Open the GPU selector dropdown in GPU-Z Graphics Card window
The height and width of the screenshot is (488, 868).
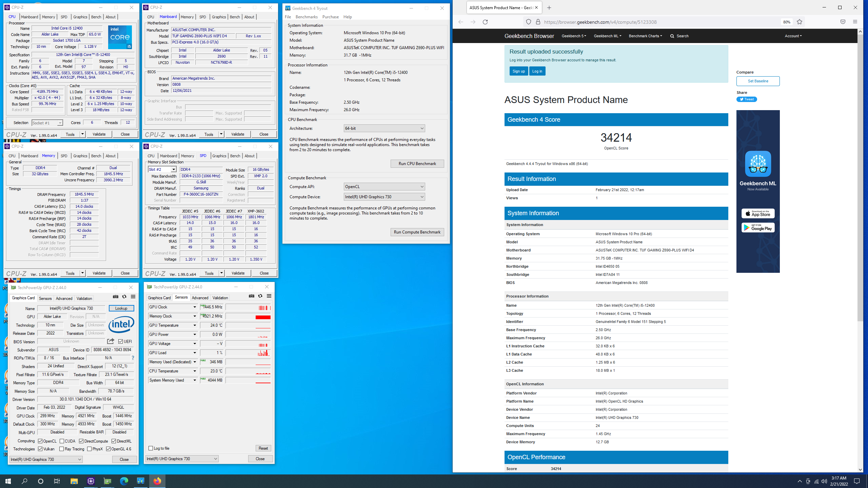pos(46,460)
